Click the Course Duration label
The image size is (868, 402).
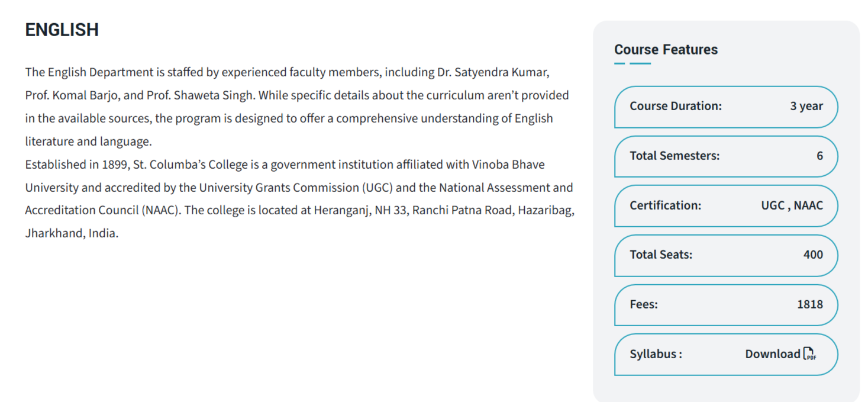[x=675, y=106]
